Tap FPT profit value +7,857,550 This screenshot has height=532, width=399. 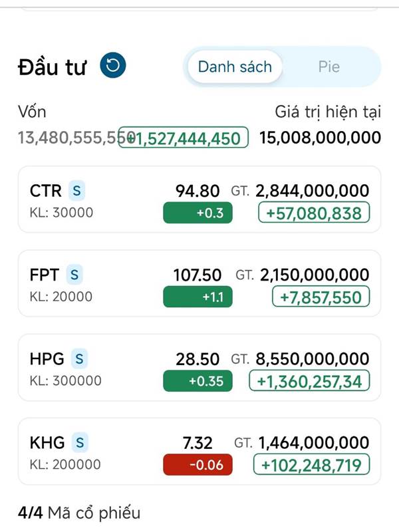point(321,297)
